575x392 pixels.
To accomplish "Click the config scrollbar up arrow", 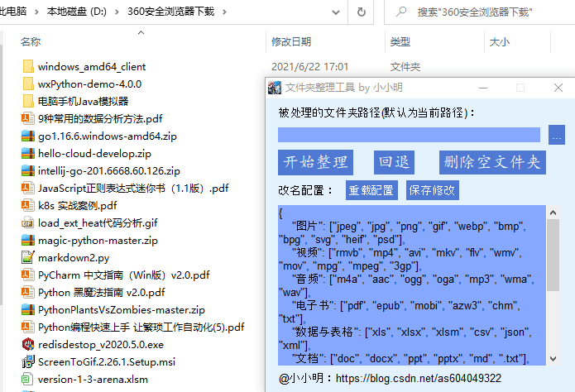I will (x=553, y=213).
